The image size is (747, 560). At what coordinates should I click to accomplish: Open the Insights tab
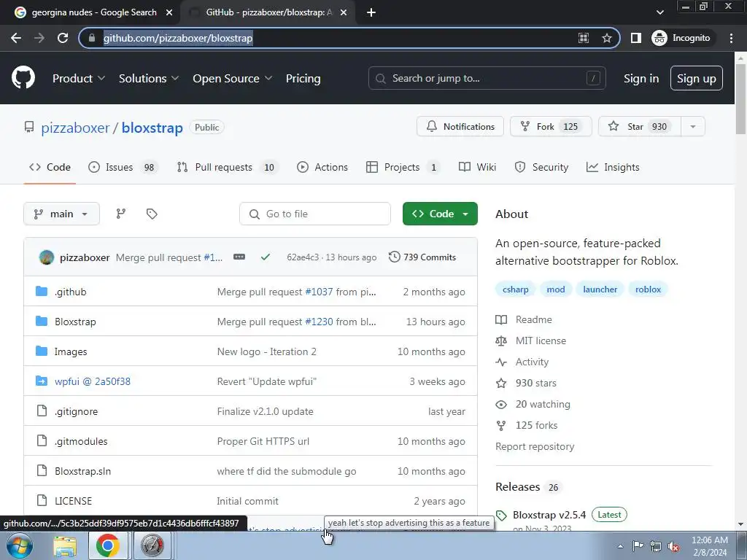[613, 167]
